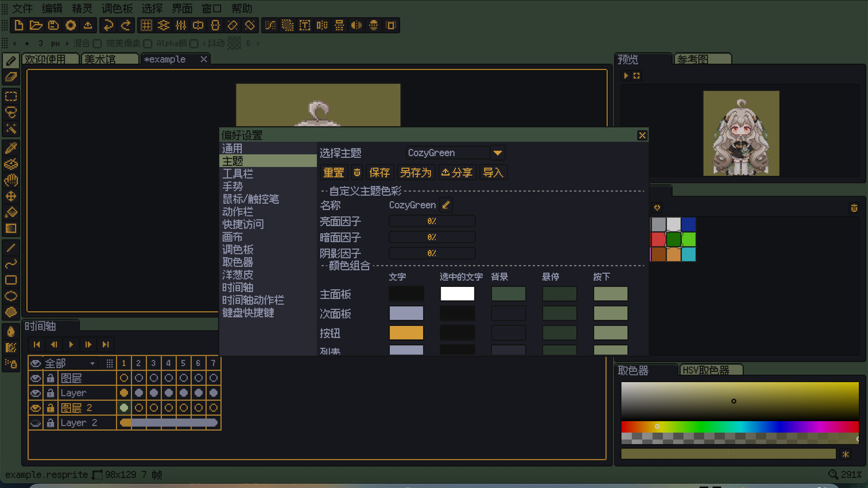Image resolution: width=868 pixels, height=488 pixels.
Task: Select 键盘快捷键 in preferences list
Action: click(248, 313)
